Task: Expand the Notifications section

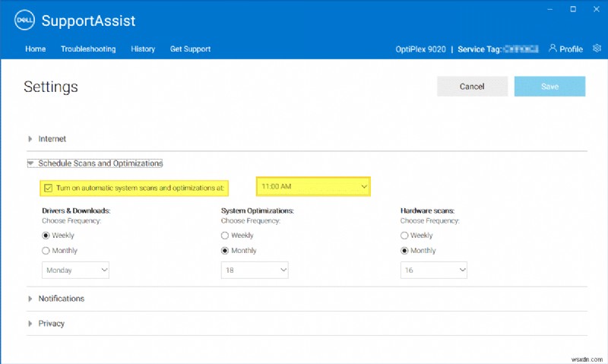Action: pyautogui.click(x=55, y=299)
